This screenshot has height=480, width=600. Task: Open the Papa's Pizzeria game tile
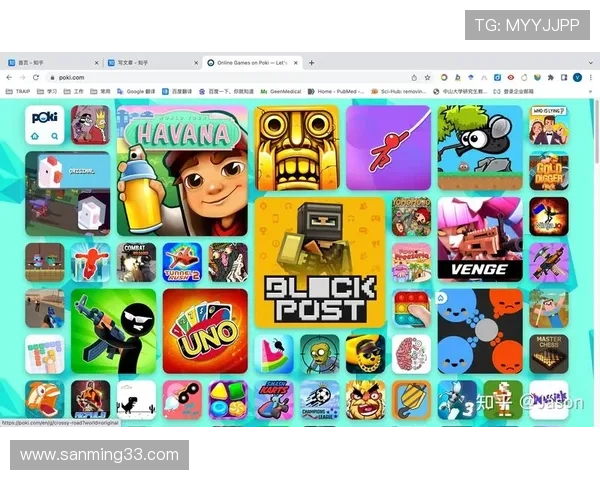point(411,263)
